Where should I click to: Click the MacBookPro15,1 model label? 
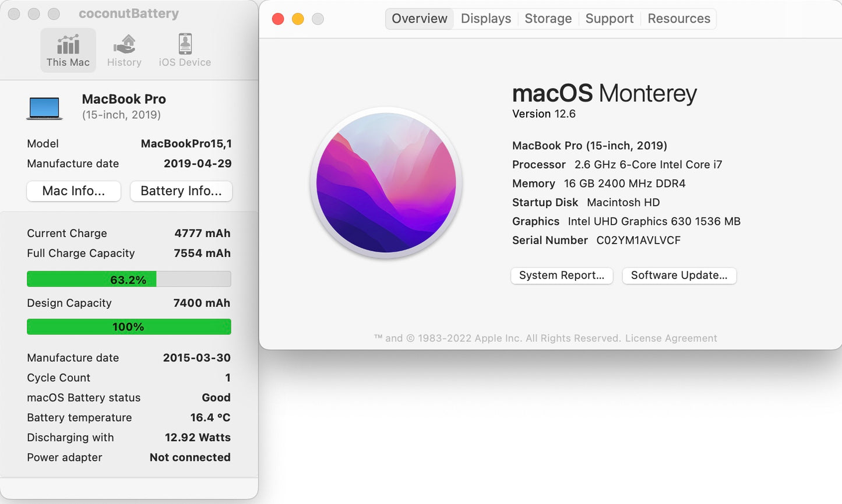[x=186, y=143]
